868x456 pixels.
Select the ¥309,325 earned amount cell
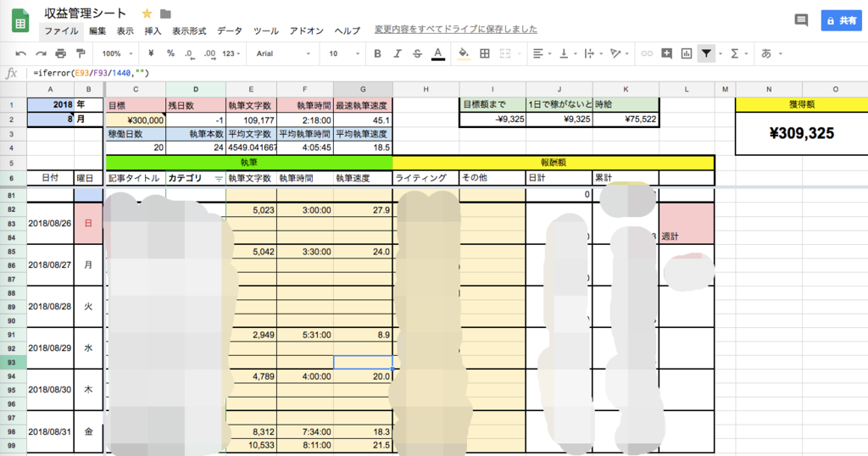pos(802,133)
